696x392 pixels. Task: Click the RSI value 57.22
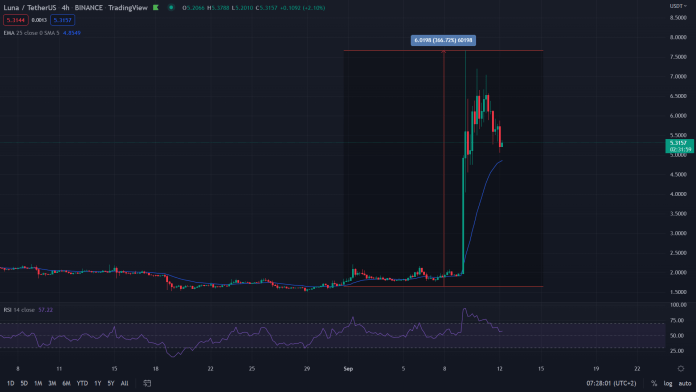click(x=45, y=310)
